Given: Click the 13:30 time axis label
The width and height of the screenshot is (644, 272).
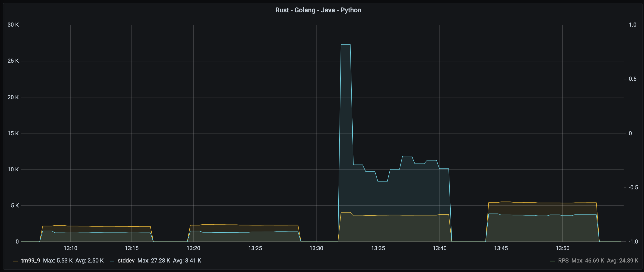Looking at the screenshot, I should 316,248.
